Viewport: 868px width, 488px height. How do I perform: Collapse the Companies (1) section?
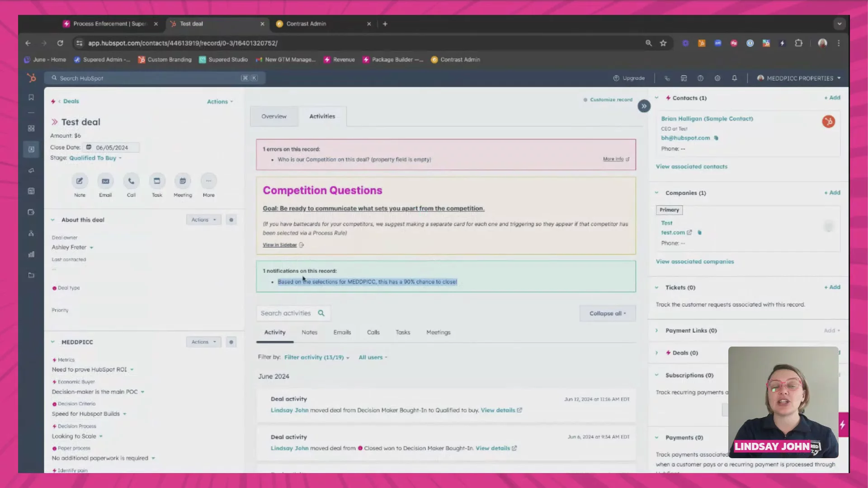pyautogui.click(x=656, y=193)
